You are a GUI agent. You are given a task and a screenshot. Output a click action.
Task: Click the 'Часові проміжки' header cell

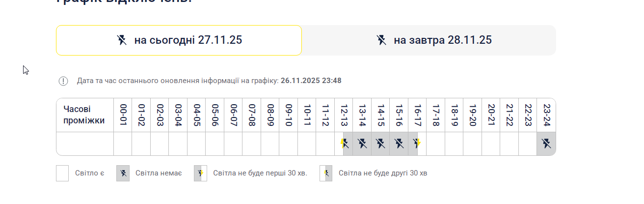pos(84,115)
